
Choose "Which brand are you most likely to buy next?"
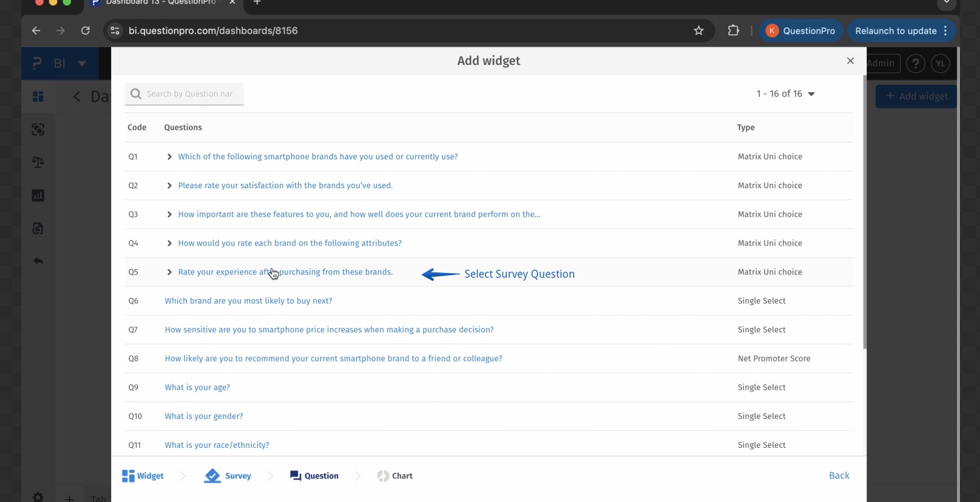(x=248, y=301)
